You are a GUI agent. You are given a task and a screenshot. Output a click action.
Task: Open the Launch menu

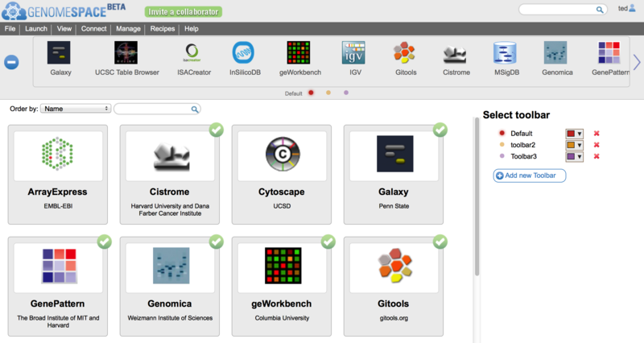(x=36, y=28)
